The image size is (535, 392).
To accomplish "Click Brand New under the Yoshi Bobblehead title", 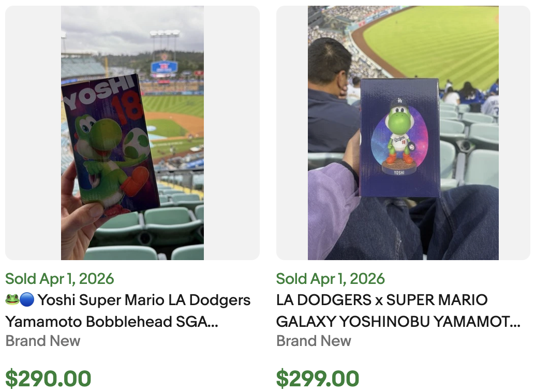I will click(x=42, y=341).
